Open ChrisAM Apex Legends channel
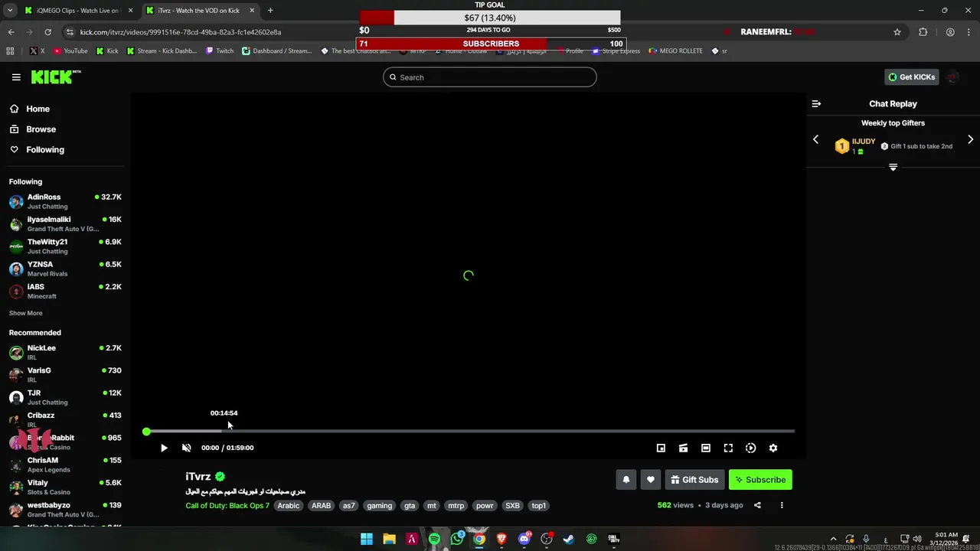 point(65,465)
